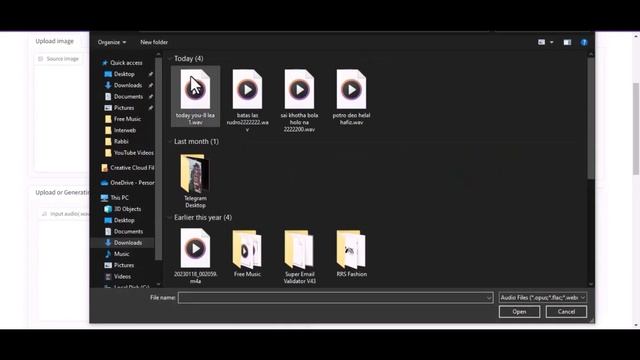640x360 pixels.
Task: Click the navigation pane scrollbar
Action: click(x=158, y=159)
